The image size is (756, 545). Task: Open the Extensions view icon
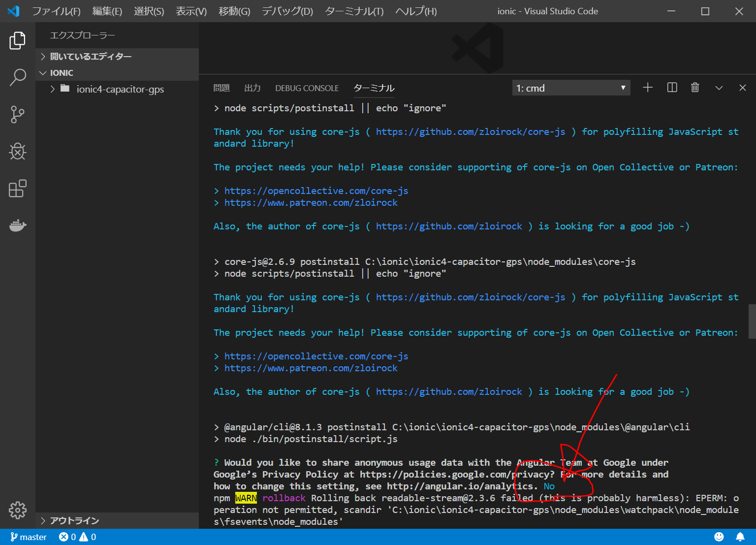click(x=17, y=189)
